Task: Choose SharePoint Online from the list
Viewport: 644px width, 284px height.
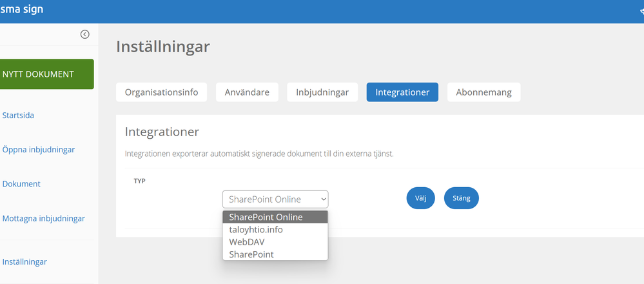Action: [x=275, y=217]
